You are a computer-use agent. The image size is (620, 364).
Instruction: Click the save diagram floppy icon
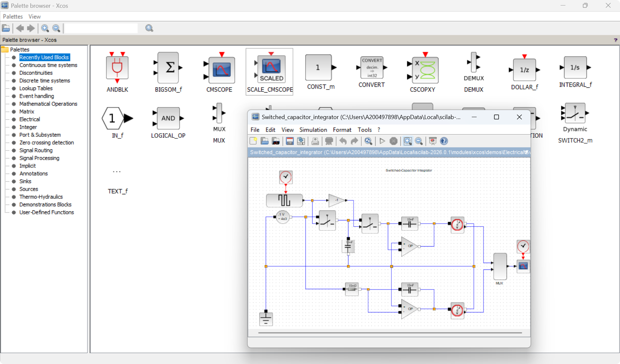click(x=290, y=141)
